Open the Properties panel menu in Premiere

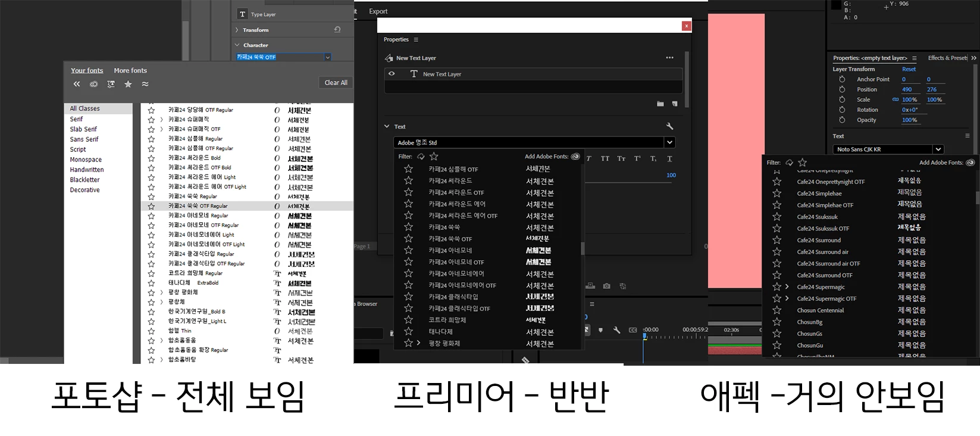pyautogui.click(x=416, y=40)
